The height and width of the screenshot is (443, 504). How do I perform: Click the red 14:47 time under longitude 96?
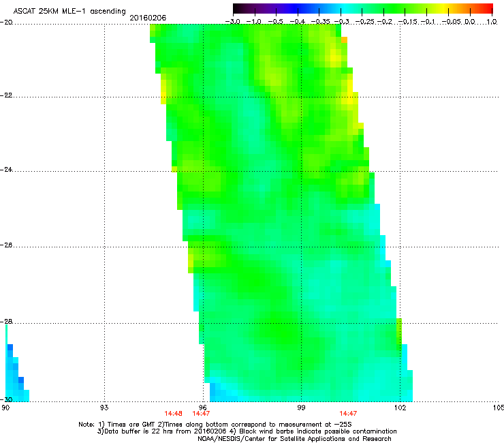click(x=201, y=414)
